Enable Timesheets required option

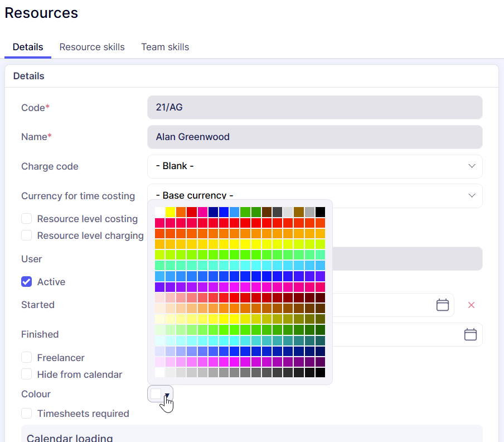tap(27, 414)
